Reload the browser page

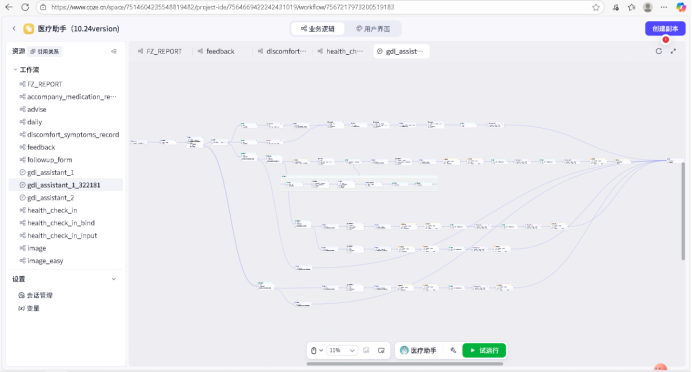tap(25, 7)
